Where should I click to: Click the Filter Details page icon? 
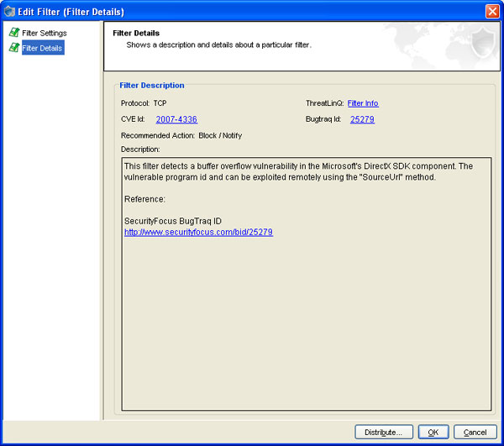click(x=14, y=48)
